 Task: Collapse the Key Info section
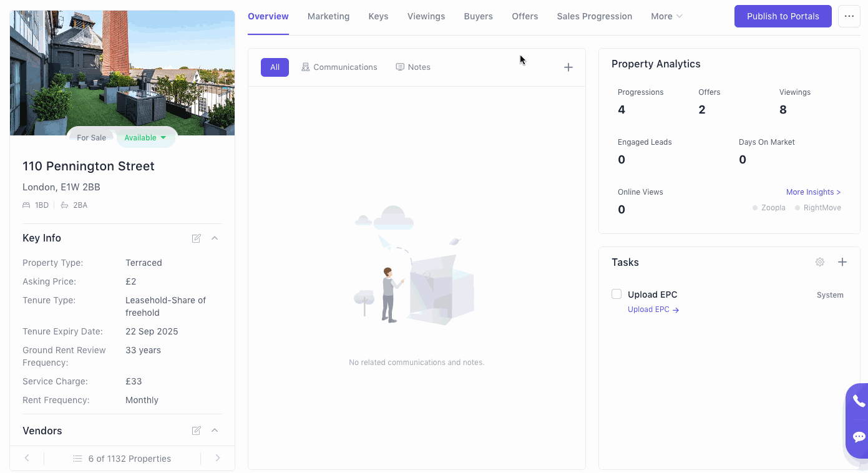pos(215,238)
